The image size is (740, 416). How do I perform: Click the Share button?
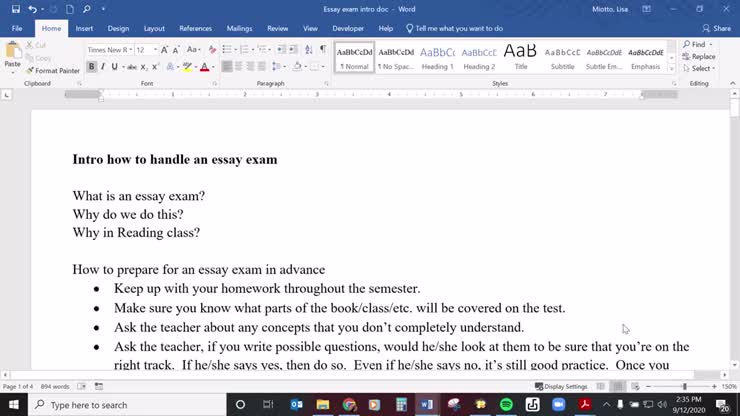(716, 29)
